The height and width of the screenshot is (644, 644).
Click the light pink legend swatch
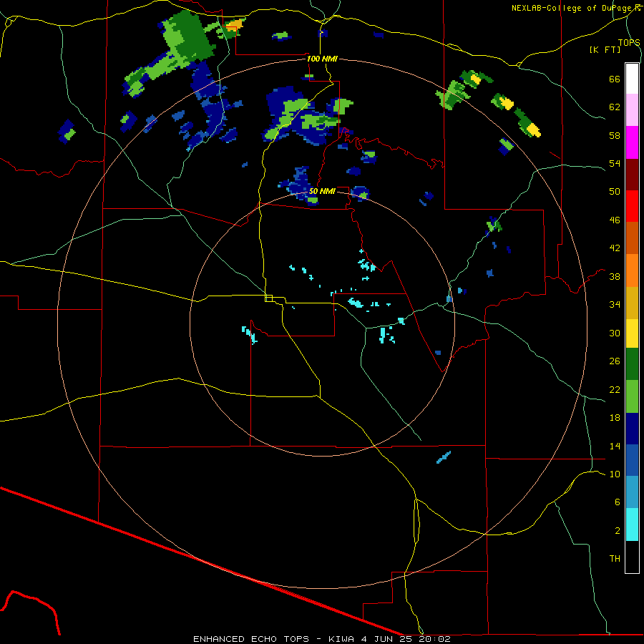[632, 110]
